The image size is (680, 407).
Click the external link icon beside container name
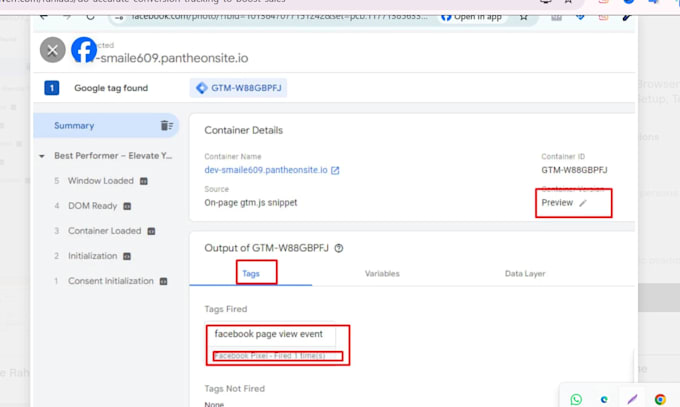(335, 171)
